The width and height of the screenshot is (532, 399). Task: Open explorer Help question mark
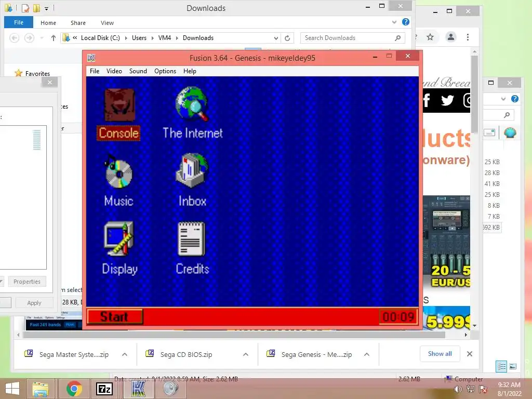405,22
